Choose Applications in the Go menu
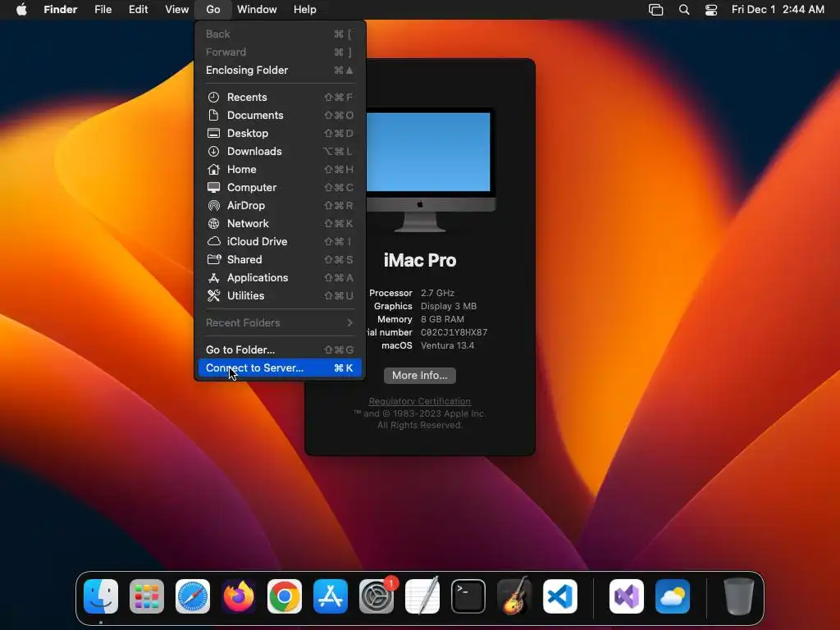 coord(280,277)
